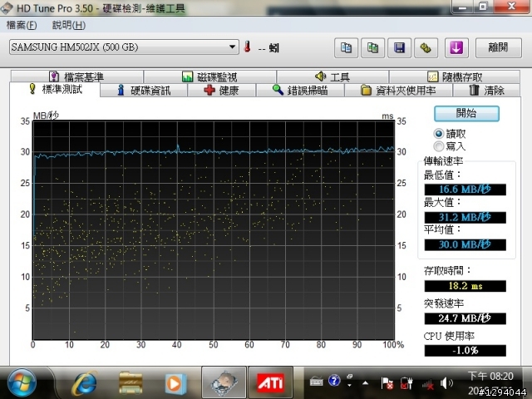Image resolution: width=532 pixels, height=399 pixels.
Task: Switch to the 工具 tab
Action: point(332,77)
